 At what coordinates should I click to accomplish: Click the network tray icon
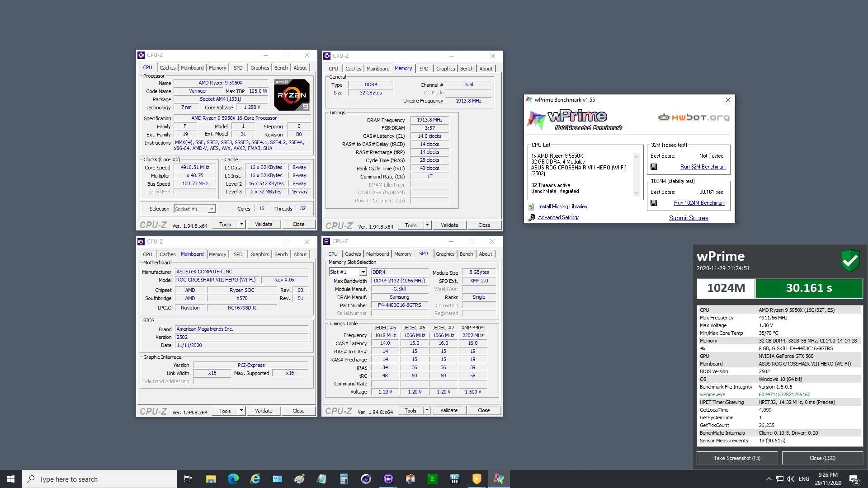(x=780, y=479)
